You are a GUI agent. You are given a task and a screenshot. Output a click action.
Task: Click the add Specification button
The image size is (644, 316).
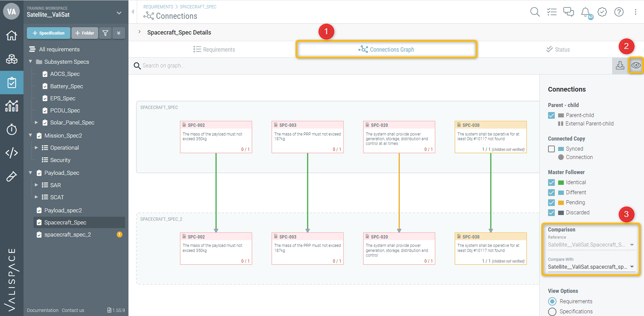49,33
